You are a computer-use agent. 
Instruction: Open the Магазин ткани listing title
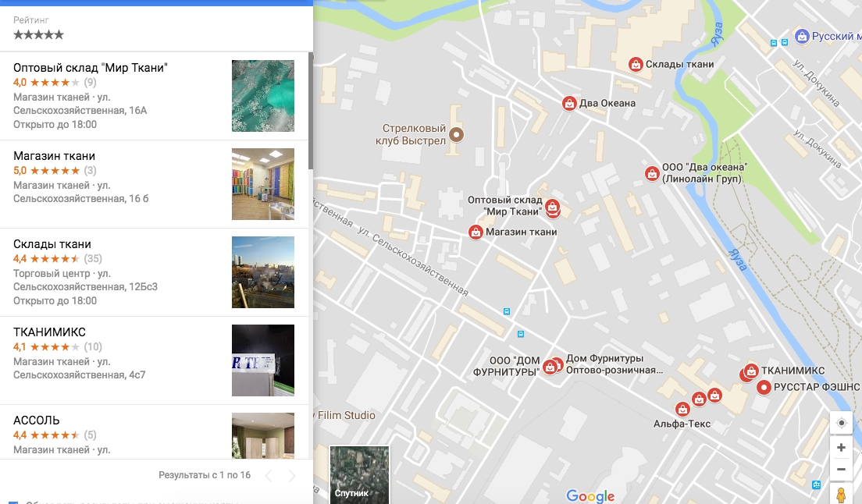[x=55, y=156]
